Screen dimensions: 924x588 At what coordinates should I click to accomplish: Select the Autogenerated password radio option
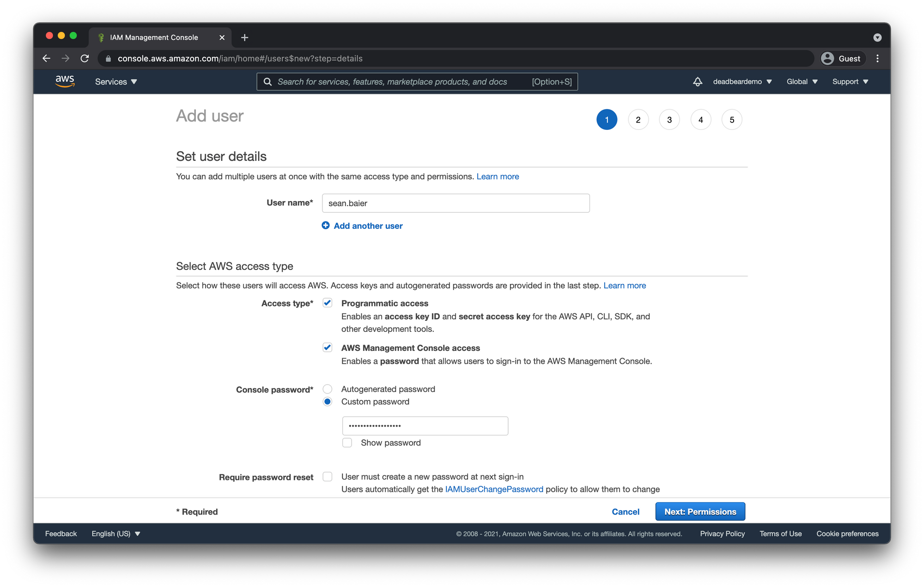[327, 389]
